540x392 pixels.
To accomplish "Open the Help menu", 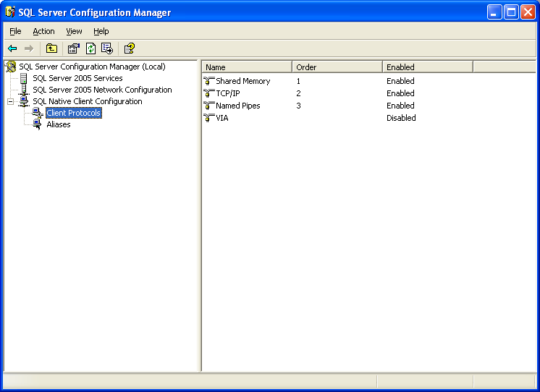I will (101, 31).
